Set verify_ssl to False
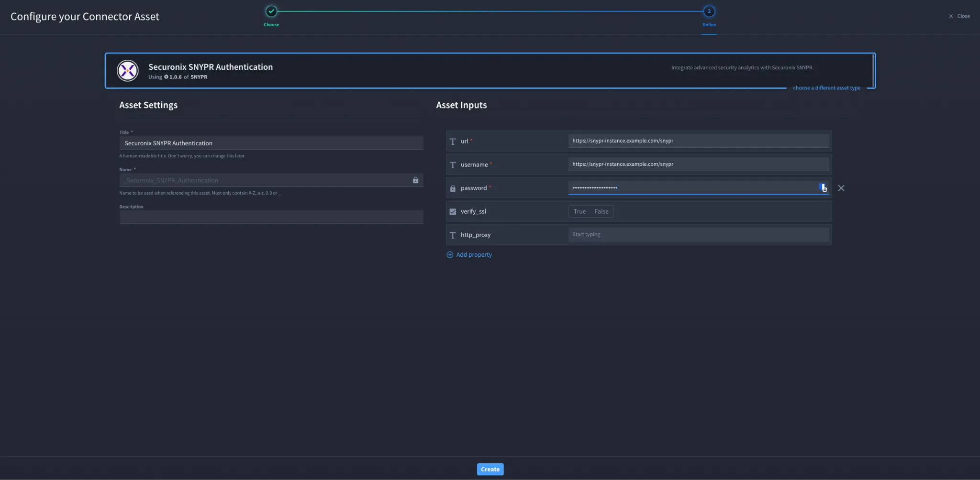This screenshot has width=980, height=480. [x=601, y=211]
